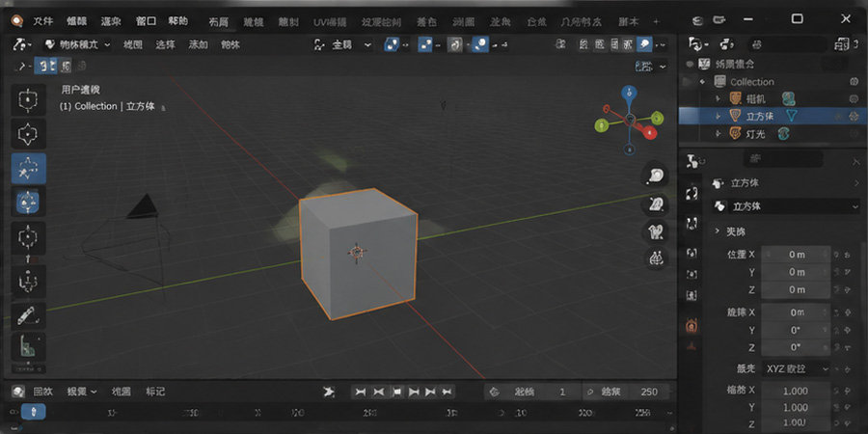Open the 帮助 Help menu
The image size is (868, 434).
[x=177, y=21]
